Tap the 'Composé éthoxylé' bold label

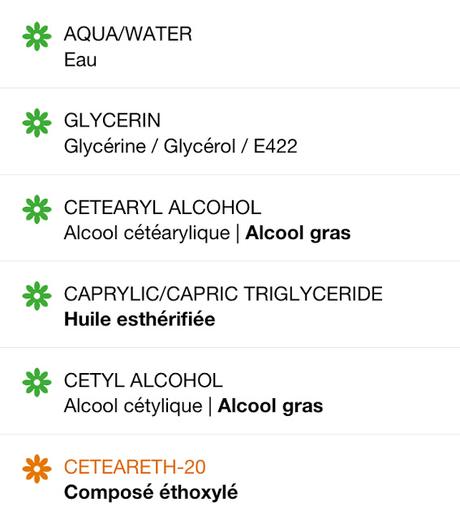[151, 492]
